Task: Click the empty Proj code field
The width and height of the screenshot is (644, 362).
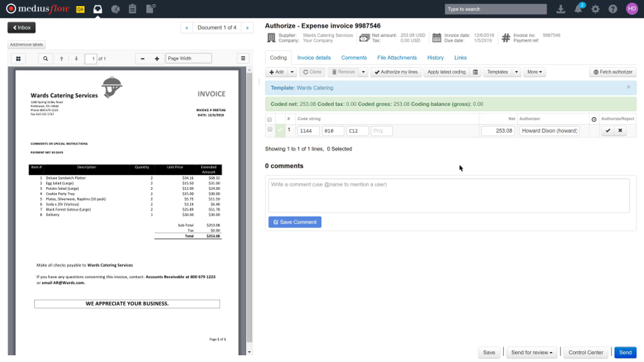Action: [x=382, y=131]
